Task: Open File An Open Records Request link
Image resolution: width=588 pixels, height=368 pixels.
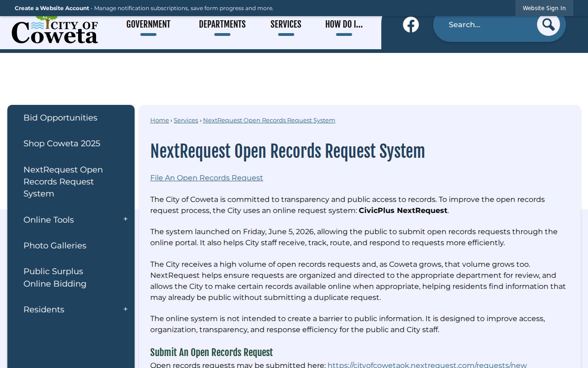Action: [x=207, y=178]
